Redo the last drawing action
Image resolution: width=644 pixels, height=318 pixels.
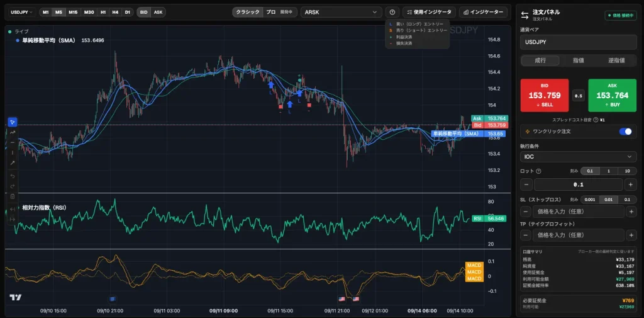13,186
